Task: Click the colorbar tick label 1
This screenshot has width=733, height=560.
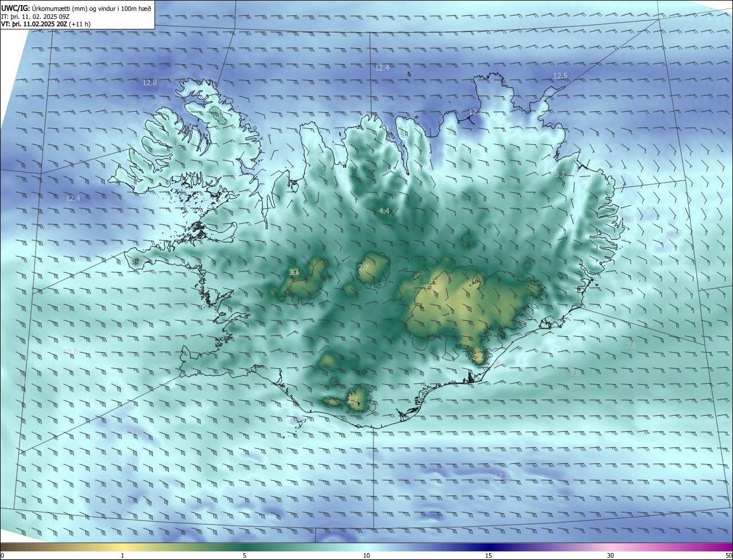Action: (123, 555)
